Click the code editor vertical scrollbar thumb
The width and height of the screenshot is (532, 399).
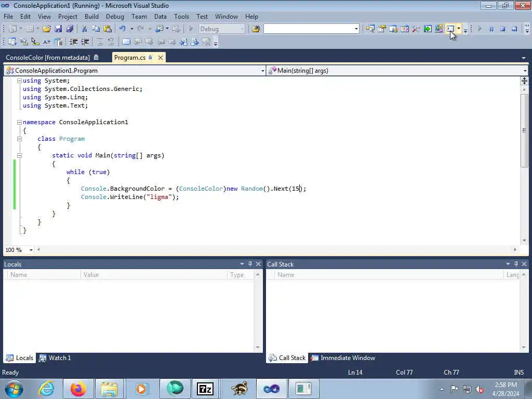click(x=524, y=130)
